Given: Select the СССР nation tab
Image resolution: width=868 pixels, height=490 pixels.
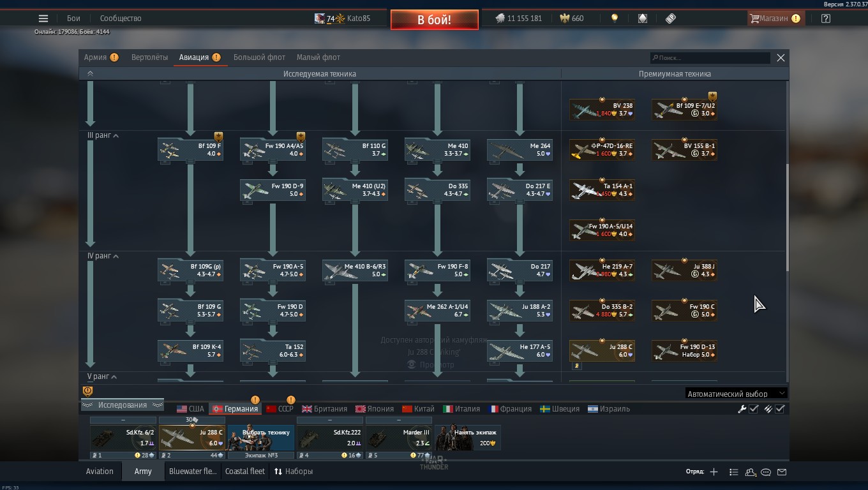Looking at the screenshot, I should 280,409.
